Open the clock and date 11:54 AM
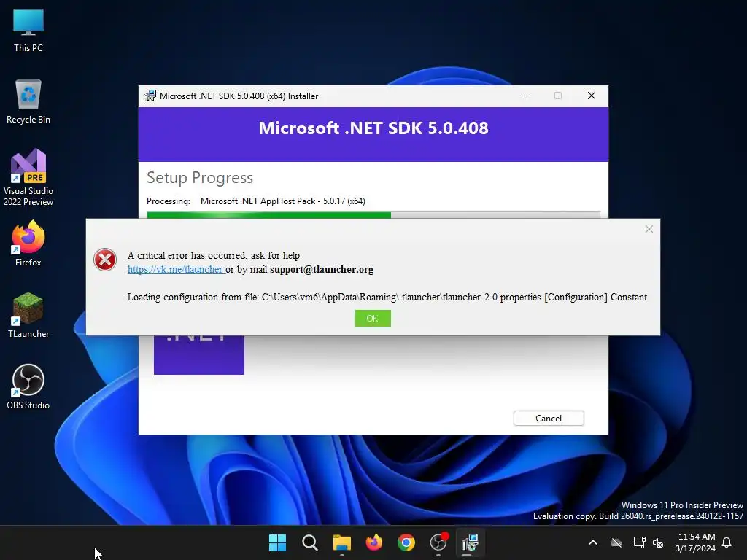 click(695, 542)
